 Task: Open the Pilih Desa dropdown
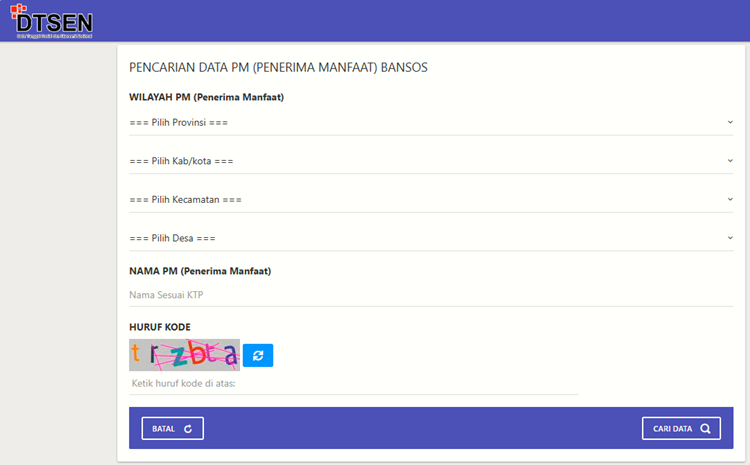430,238
